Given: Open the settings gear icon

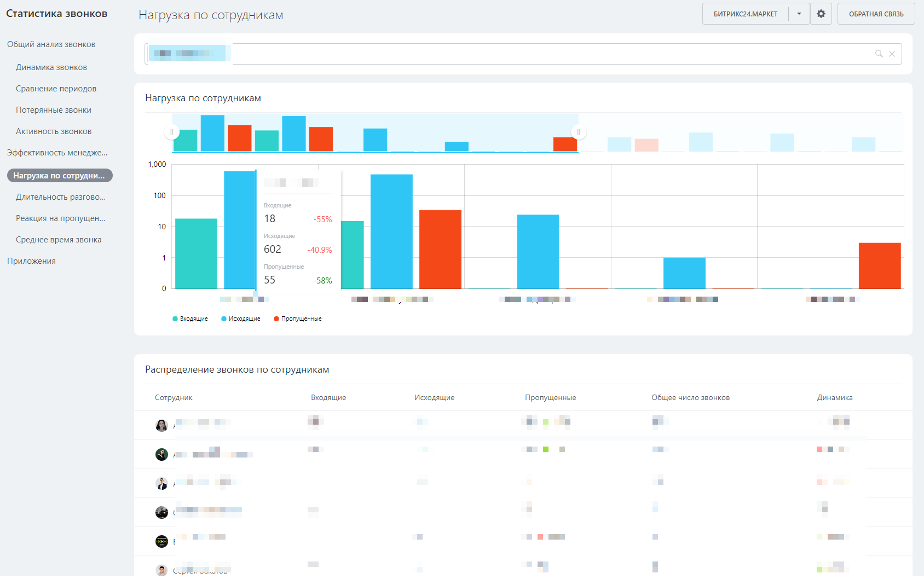Looking at the screenshot, I should pyautogui.click(x=821, y=14).
